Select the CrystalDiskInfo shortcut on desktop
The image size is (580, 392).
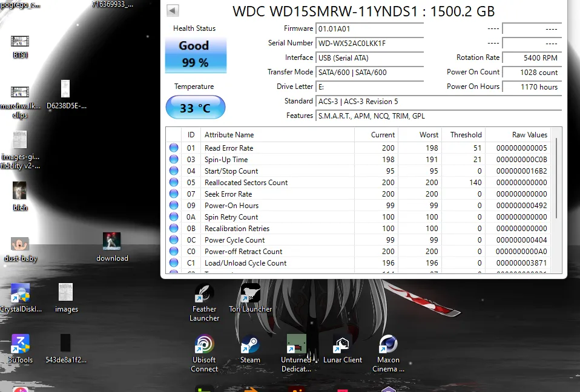[20, 298]
